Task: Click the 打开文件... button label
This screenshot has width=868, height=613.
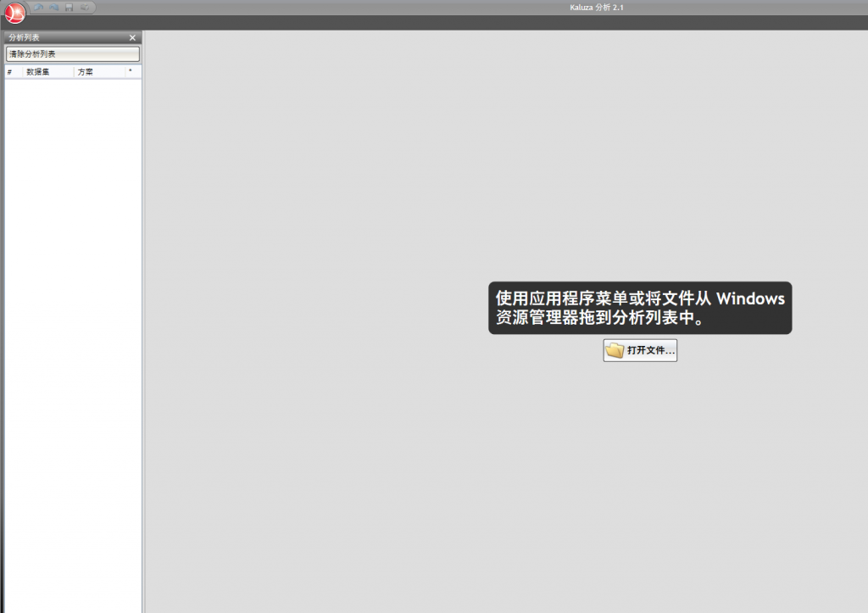Action: pos(650,350)
